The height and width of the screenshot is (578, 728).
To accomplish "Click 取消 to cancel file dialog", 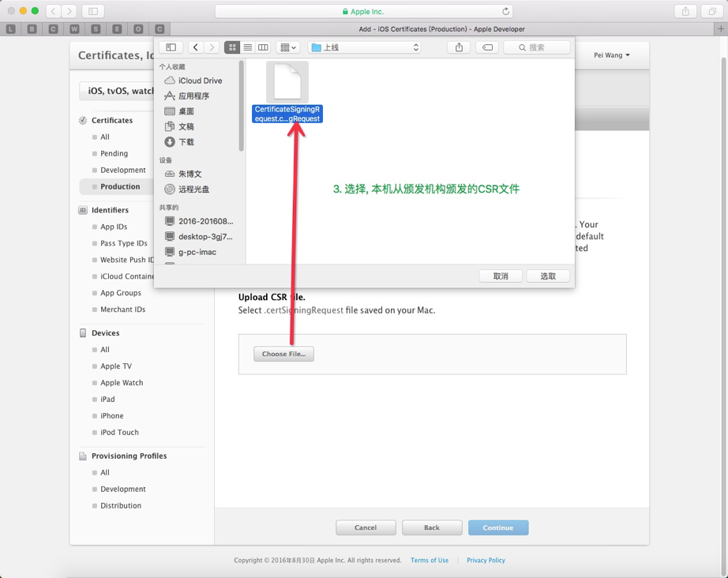I will (x=501, y=276).
